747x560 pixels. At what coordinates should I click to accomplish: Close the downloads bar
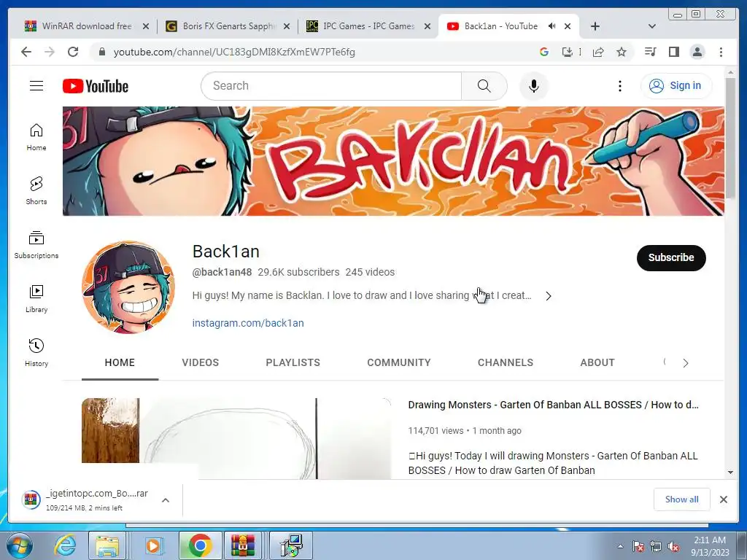tap(723, 499)
